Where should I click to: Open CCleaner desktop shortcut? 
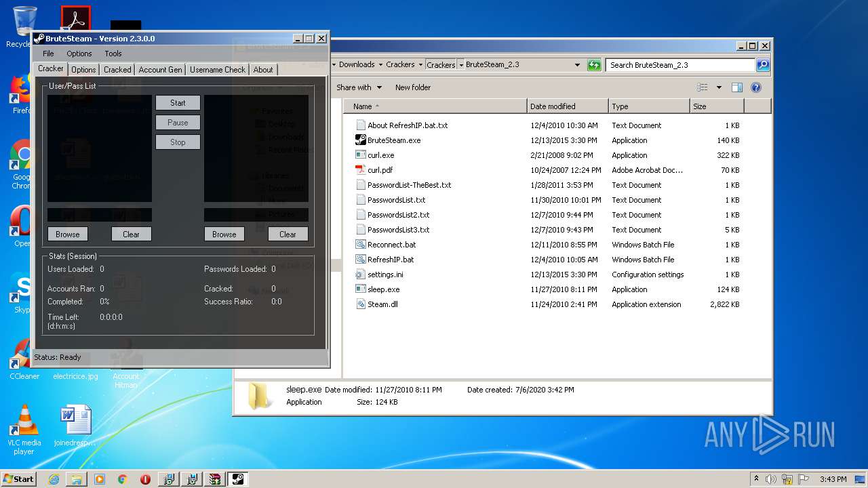[24, 359]
